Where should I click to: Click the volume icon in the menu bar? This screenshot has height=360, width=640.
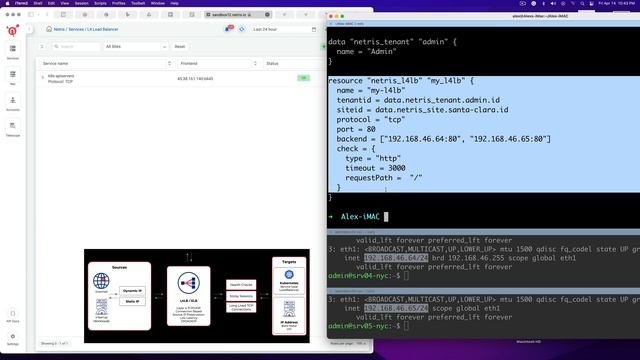(x=553, y=3)
